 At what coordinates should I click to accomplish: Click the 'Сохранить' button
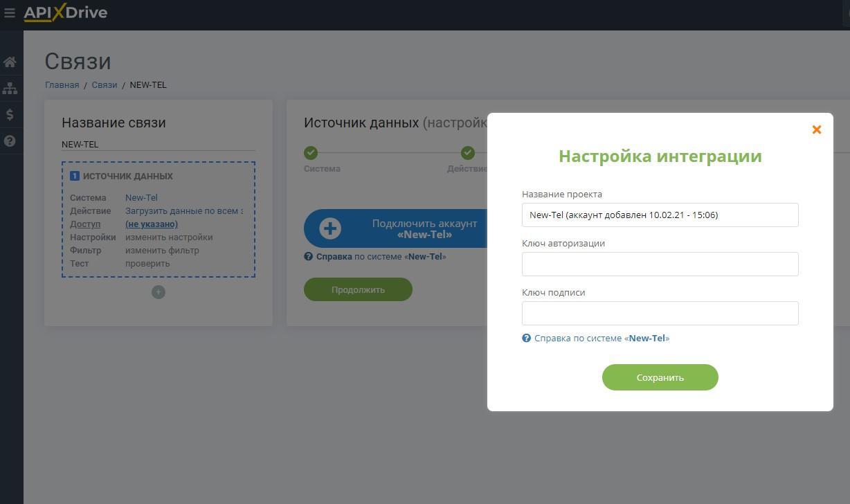pos(660,377)
